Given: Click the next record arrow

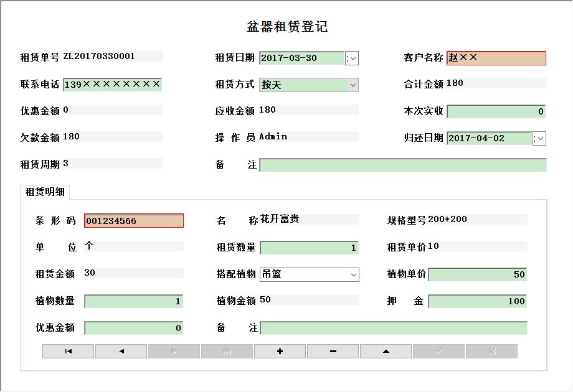Looking at the screenshot, I should (x=174, y=351).
